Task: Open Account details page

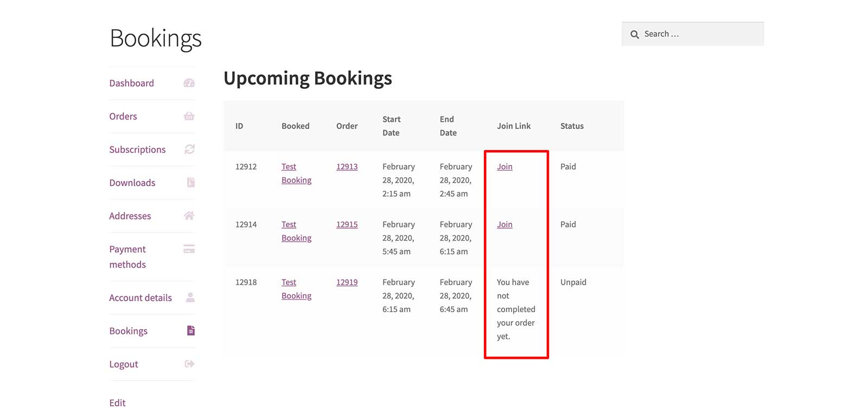Action: point(141,298)
